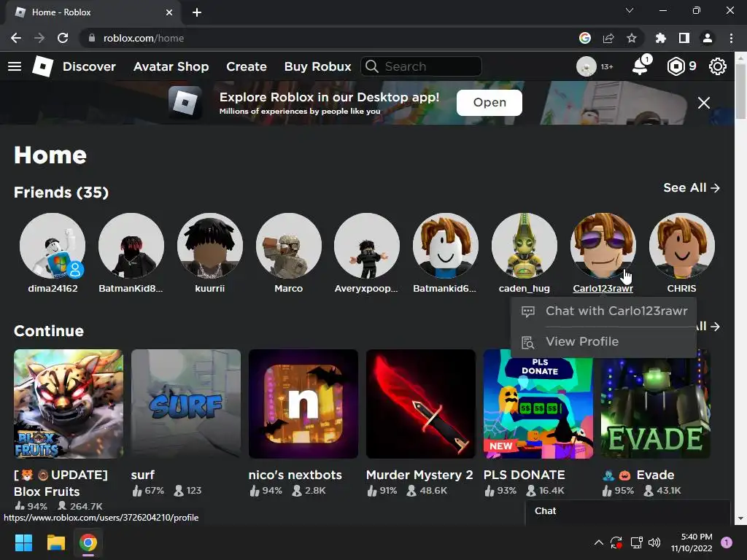The image size is (747, 560).
Task: Click the user avatar in the navbar
Action: (x=586, y=66)
